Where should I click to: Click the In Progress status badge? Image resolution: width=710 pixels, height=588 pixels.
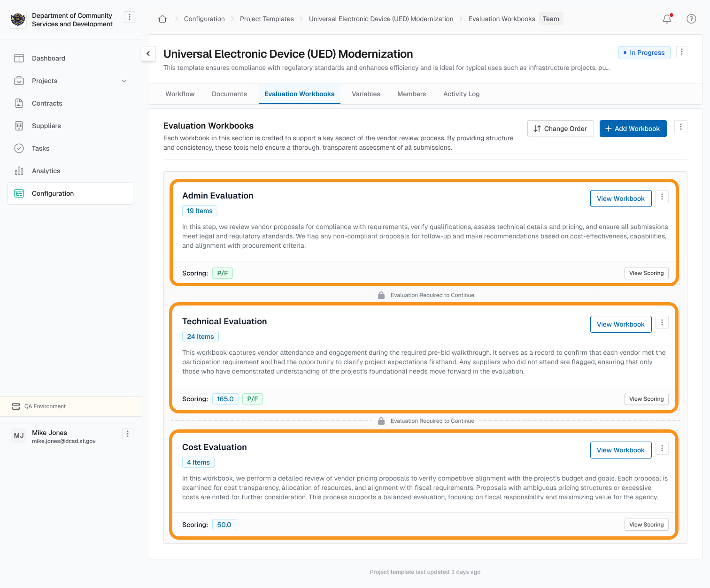point(644,53)
